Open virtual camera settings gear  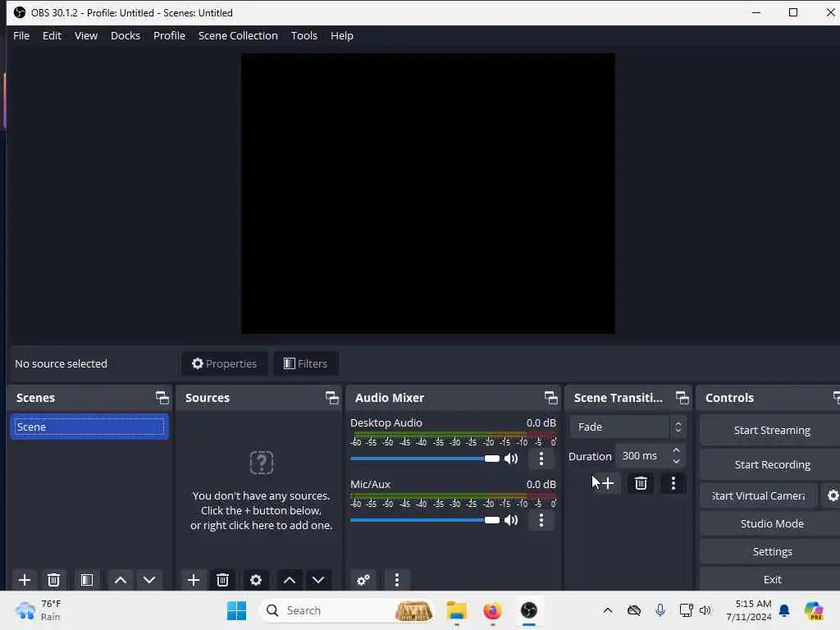click(x=833, y=495)
